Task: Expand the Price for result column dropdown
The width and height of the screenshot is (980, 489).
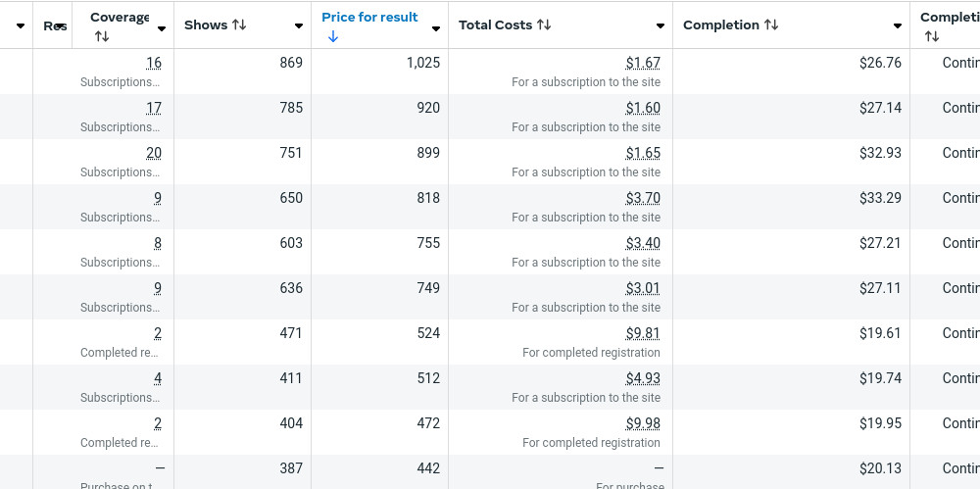Action: (x=436, y=28)
